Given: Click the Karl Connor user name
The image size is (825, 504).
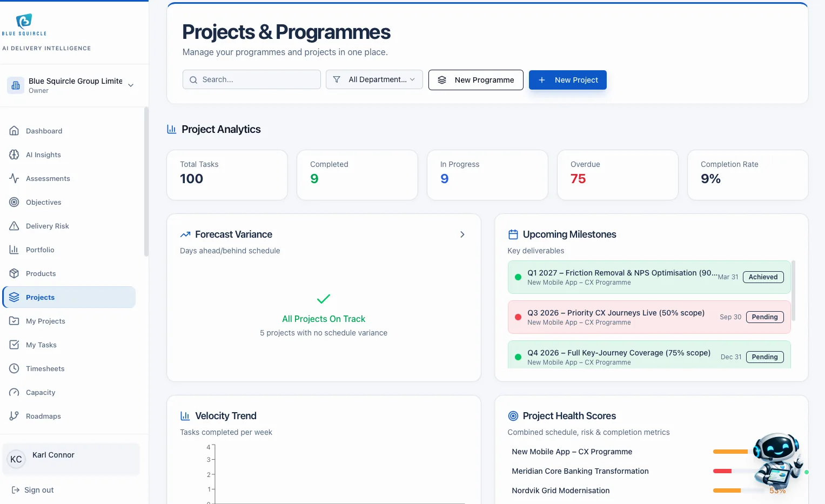Looking at the screenshot, I should (x=53, y=455).
